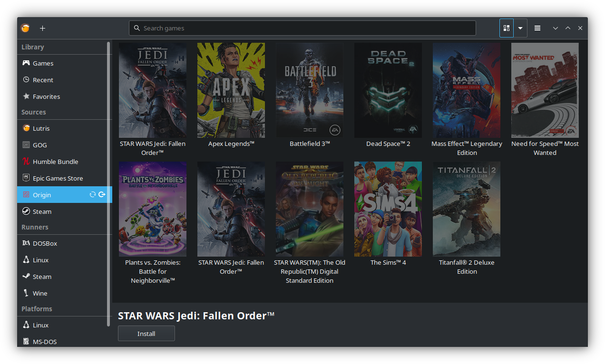Select Recent clock icon in sidebar
This screenshot has height=364, width=605.
[x=26, y=80]
